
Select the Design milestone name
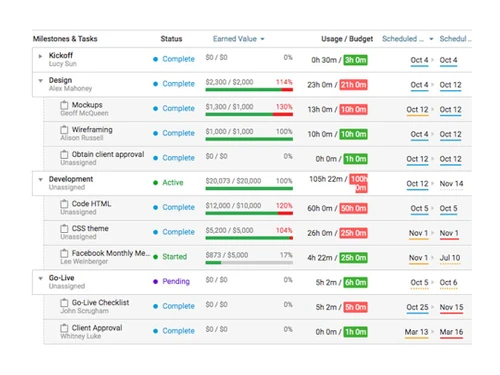pyautogui.click(x=60, y=80)
